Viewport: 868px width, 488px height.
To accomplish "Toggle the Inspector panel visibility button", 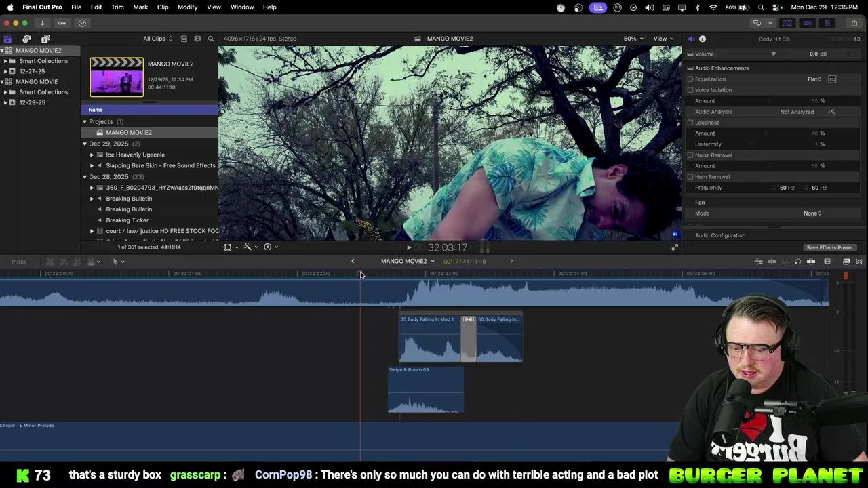I will (827, 23).
